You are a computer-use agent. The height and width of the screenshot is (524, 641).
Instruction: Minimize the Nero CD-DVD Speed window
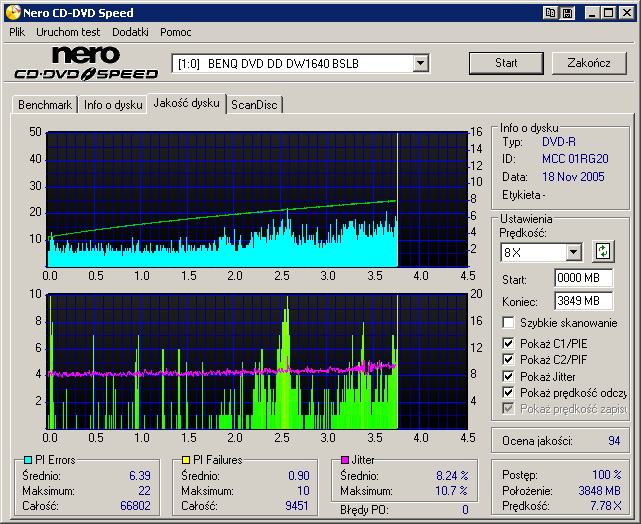tap(592, 13)
